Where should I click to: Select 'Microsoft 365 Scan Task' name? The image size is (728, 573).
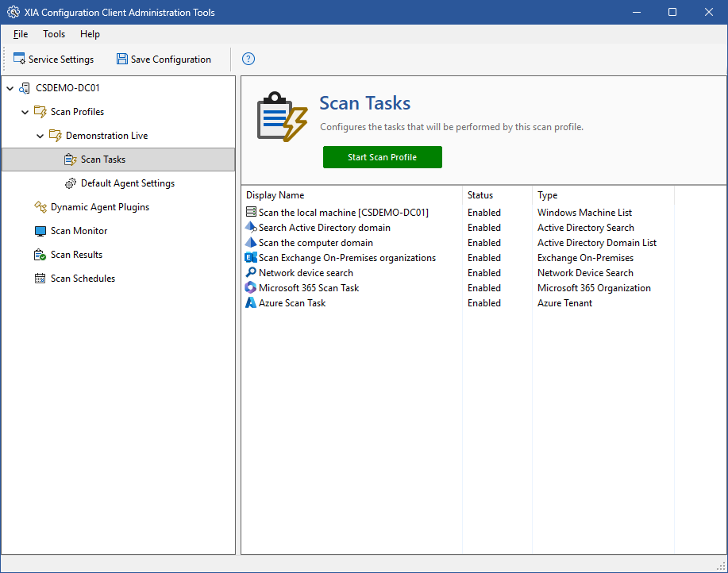[309, 287]
